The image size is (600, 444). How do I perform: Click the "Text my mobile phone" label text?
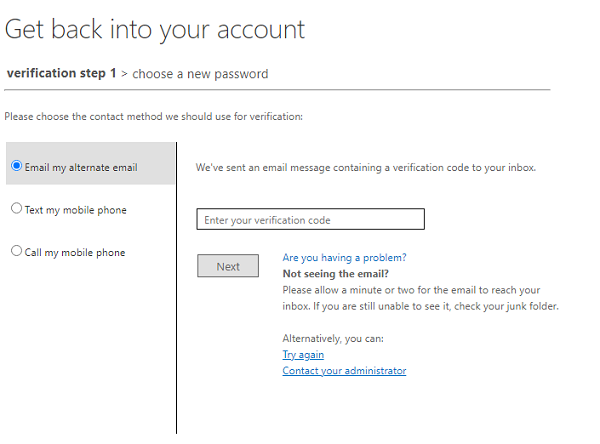point(75,210)
